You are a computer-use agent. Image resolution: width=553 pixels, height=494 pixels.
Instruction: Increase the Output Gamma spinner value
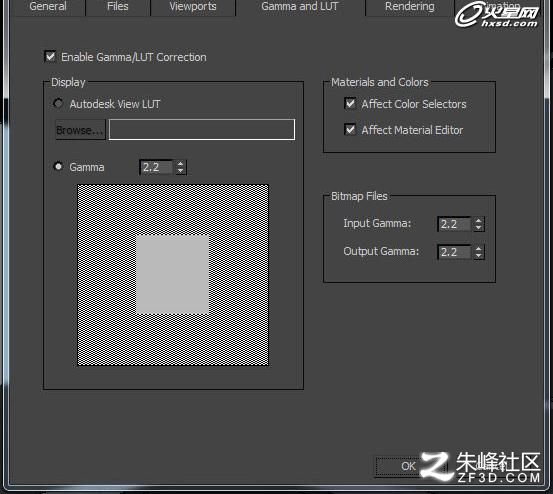coord(478,249)
